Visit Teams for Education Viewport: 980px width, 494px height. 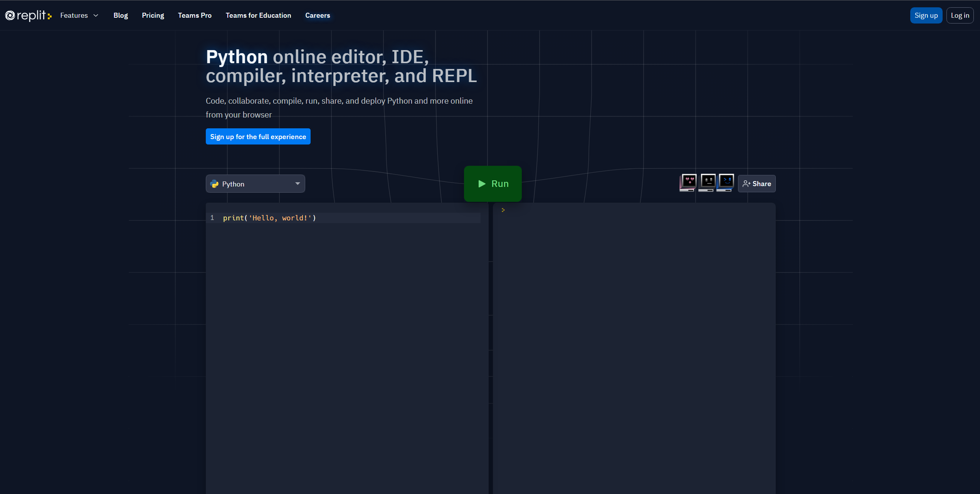point(259,15)
